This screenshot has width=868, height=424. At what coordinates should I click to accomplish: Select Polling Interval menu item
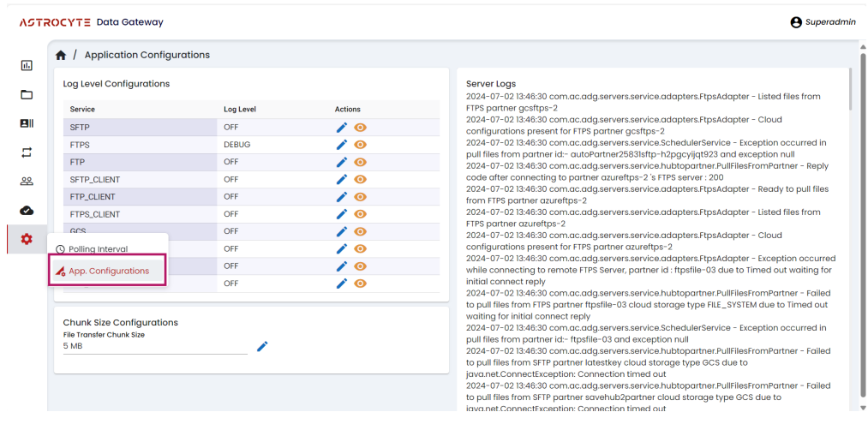point(98,249)
